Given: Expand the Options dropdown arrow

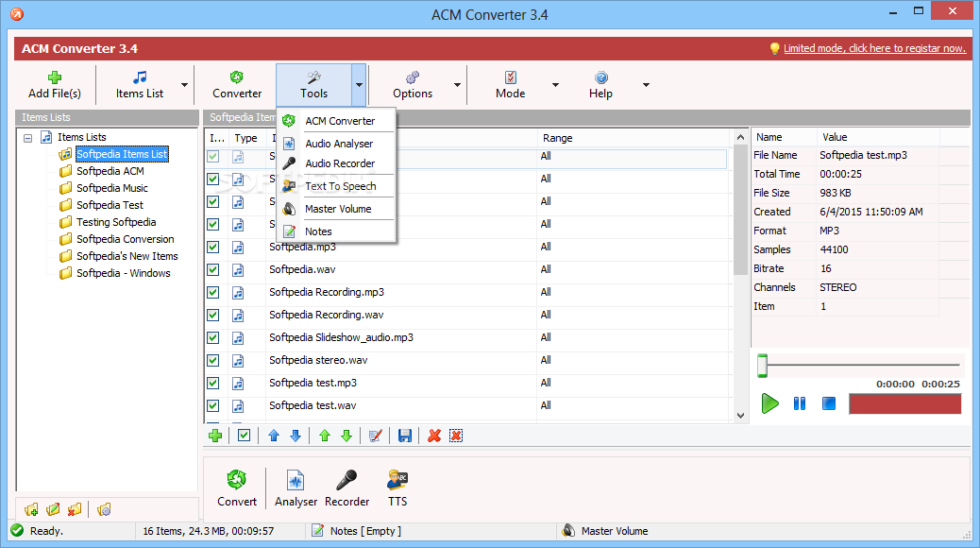Looking at the screenshot, I should 457,85.
